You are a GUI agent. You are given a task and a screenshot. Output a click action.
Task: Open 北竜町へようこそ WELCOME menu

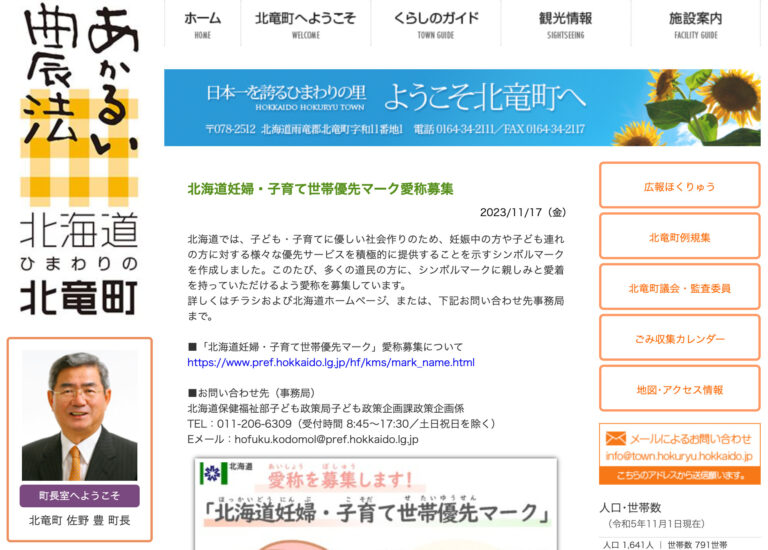305,24
